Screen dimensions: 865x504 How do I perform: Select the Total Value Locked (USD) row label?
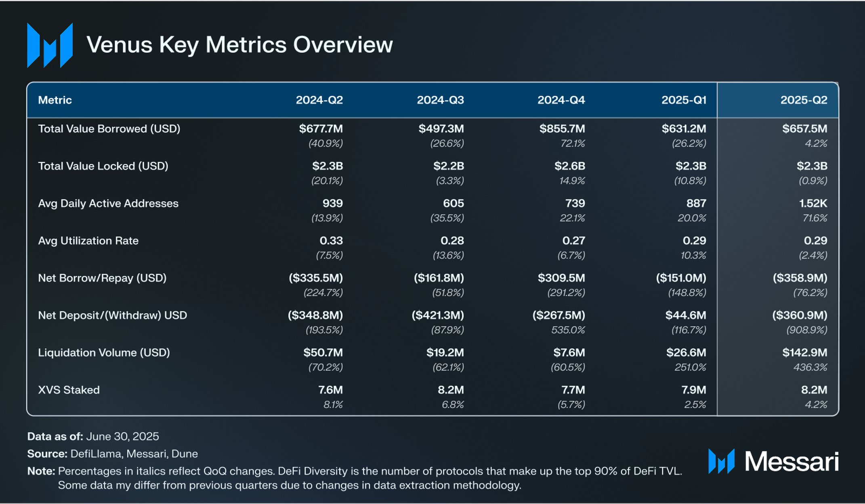tap(103, 166)
